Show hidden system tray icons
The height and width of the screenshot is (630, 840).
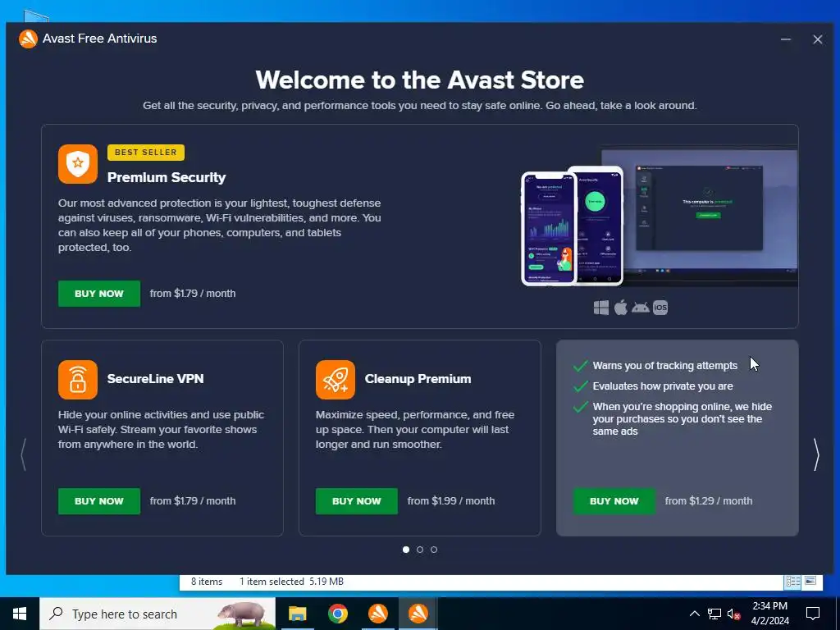[694, 614]
